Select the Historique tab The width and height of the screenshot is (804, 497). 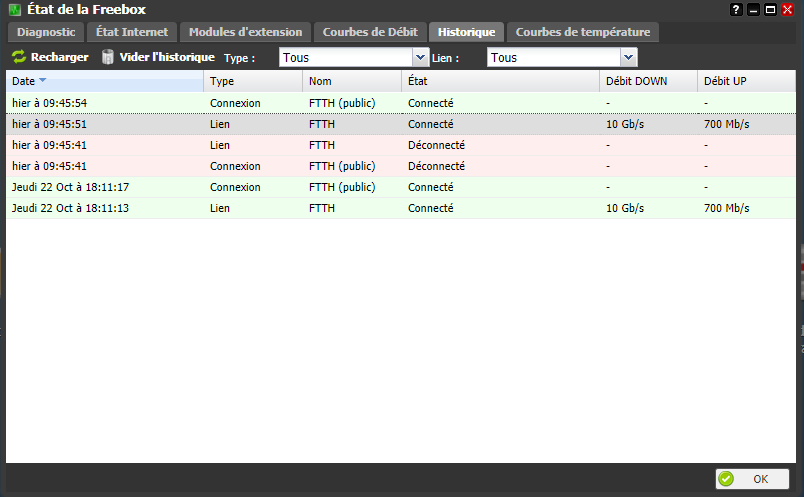pos(466,32)
